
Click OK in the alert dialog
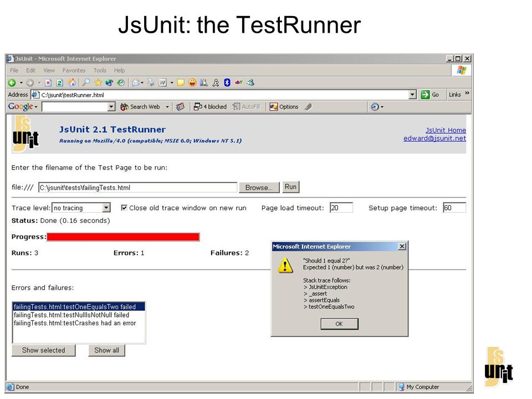pyautogui.click(x=339, y=324)
